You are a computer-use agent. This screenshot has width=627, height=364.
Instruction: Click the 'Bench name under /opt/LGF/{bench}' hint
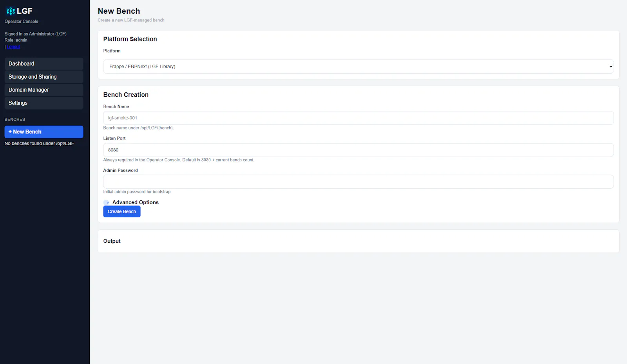click(138, 128)
